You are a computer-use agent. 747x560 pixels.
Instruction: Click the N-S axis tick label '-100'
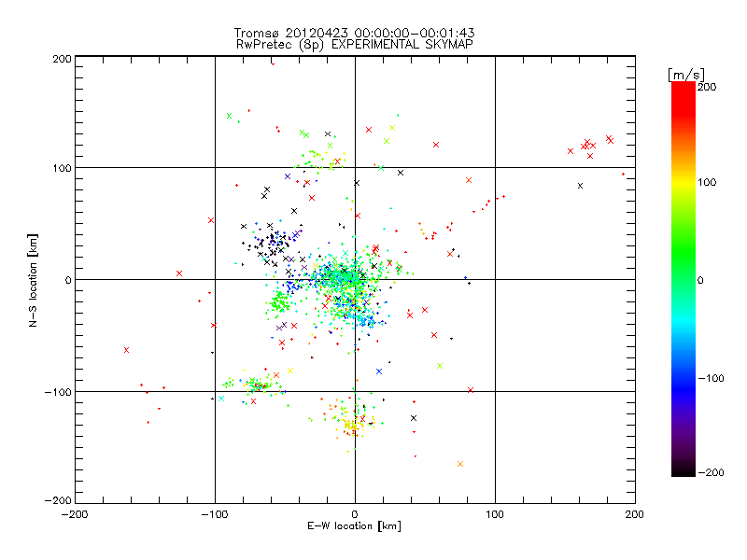(x=58, y=392)
